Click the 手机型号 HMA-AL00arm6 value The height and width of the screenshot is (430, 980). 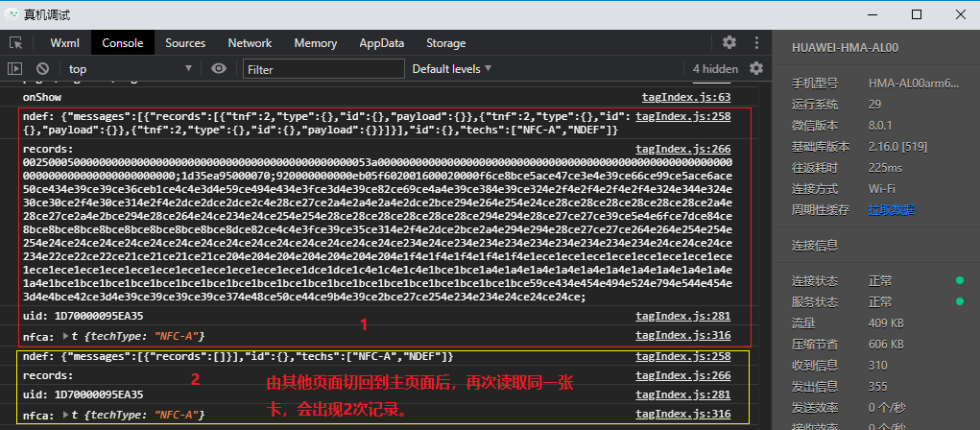[x=913, y=84]
